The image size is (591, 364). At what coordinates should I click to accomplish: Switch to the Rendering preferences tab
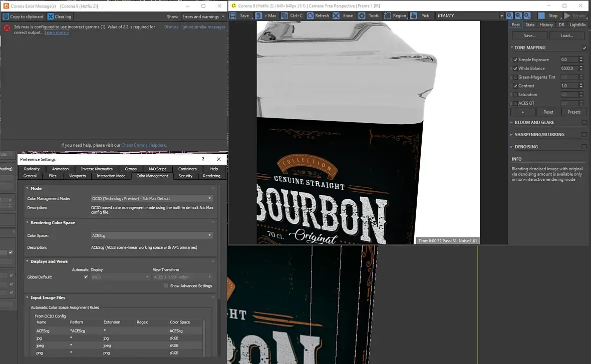211,176
